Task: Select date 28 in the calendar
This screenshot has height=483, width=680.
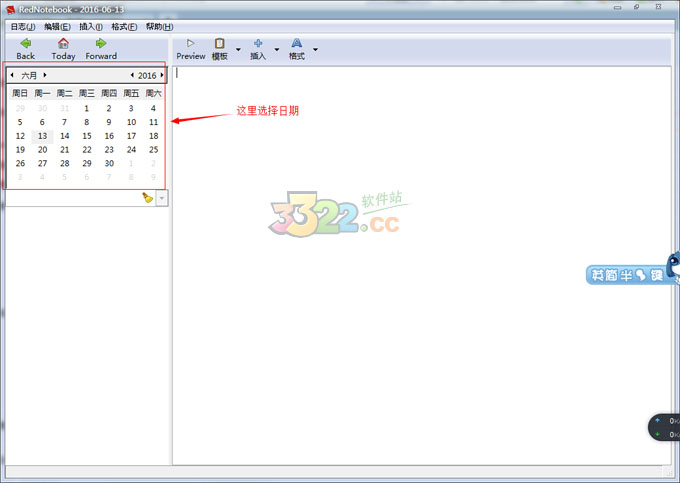Action: [x=65, y=163]
